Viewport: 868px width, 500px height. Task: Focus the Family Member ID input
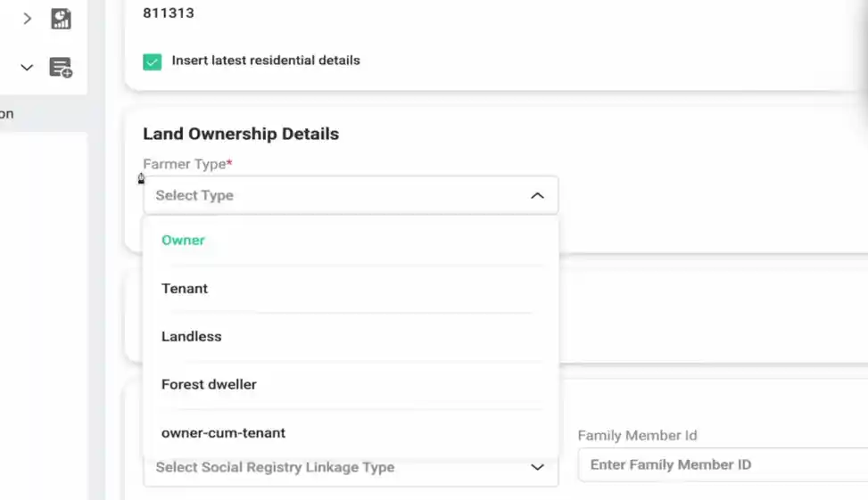click(723, 464)
